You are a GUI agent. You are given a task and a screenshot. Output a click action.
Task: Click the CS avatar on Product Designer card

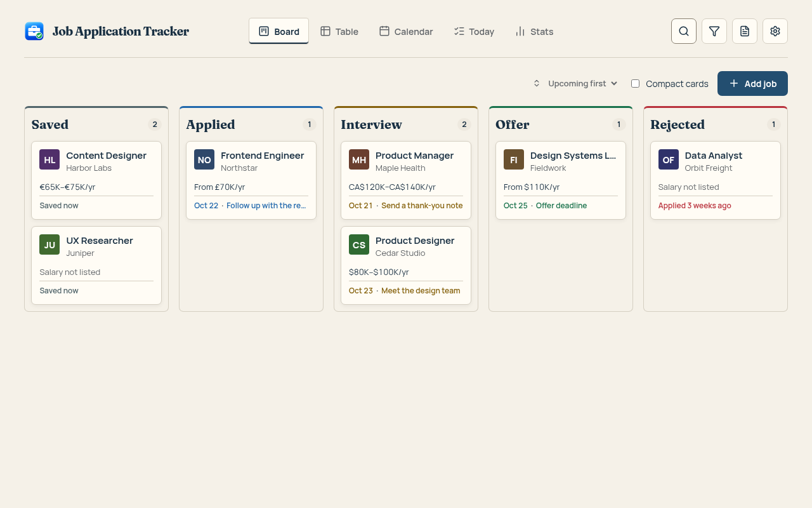click(x=359, y=244)
